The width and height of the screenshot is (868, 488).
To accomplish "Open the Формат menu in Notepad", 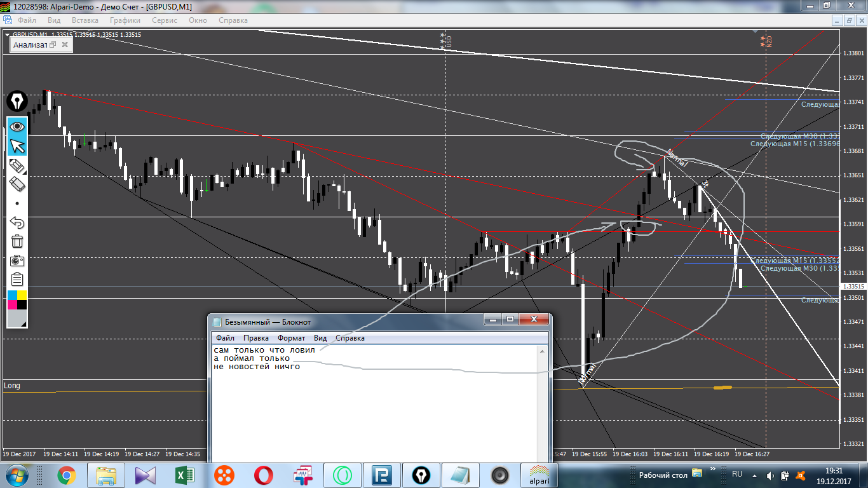I will 291,338.
